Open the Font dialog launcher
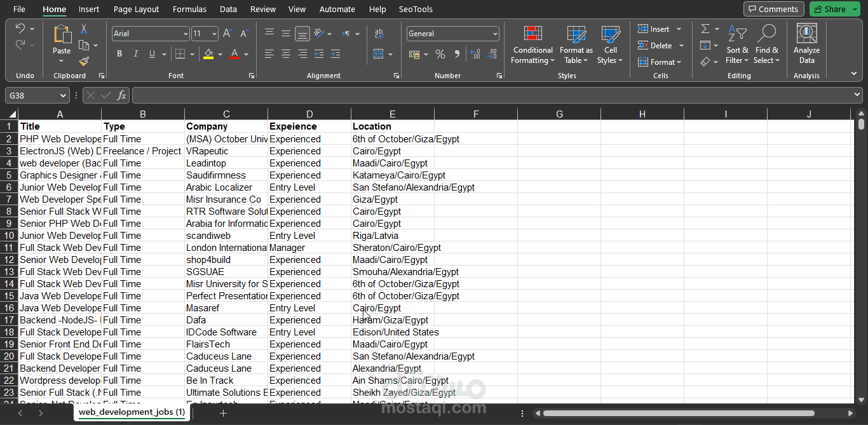The image size is (868, 425). pos(252,76)
